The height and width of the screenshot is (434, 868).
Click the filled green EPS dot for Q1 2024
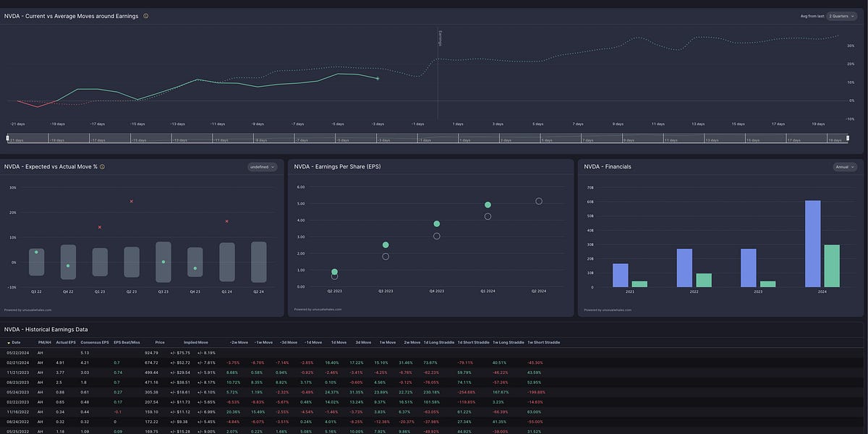[488, 205]
